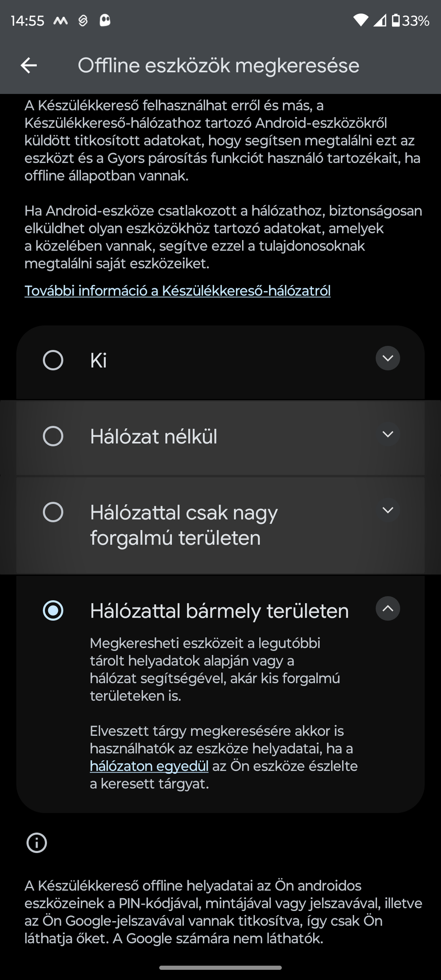Tap the battery icon showing 33%
The width and height of the screenshot is (441, 980).
coord(396,20)
